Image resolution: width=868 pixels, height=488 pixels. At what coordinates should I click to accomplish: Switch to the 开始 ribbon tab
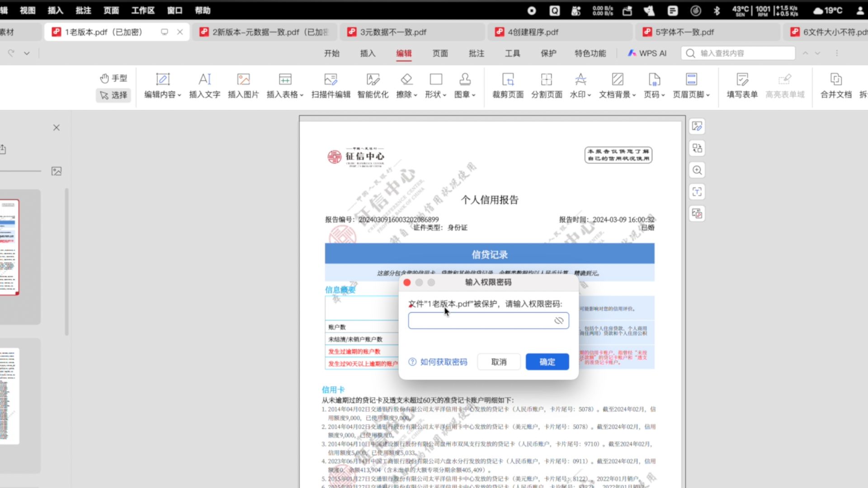tap(331, 53)
